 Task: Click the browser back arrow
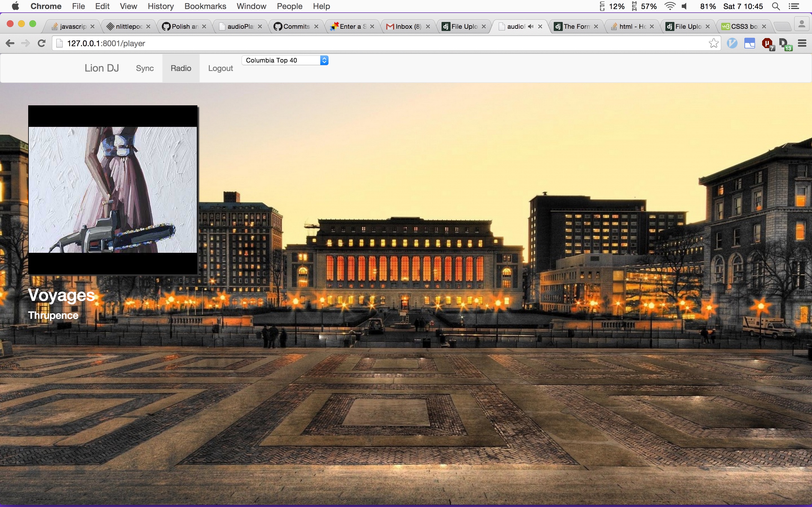pos(10,43)
